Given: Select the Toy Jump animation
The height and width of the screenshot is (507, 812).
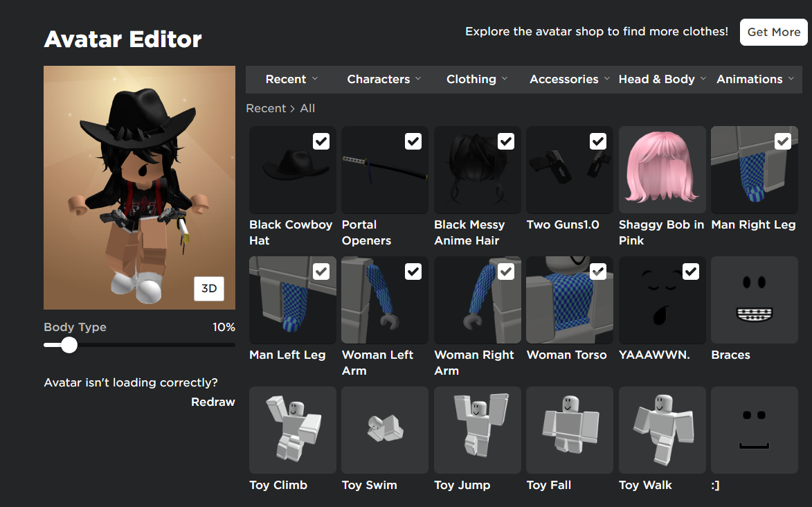Looking at the screenshot, I should pos(477,430).
